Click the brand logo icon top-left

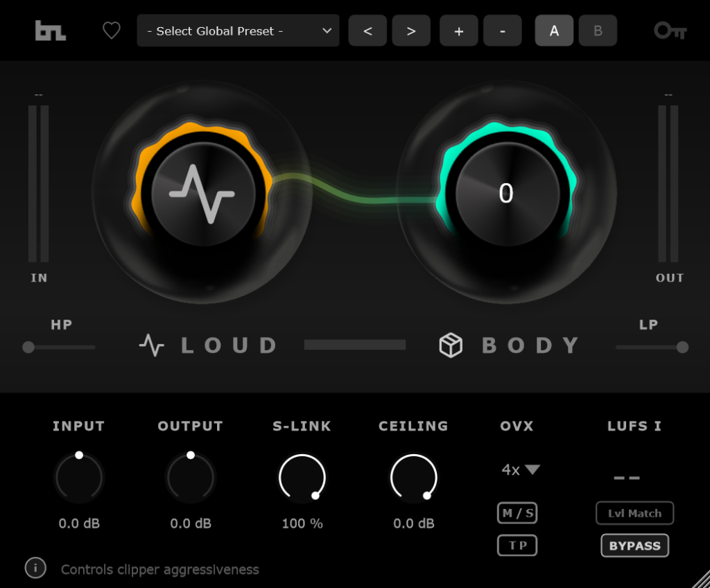[51, 31]
